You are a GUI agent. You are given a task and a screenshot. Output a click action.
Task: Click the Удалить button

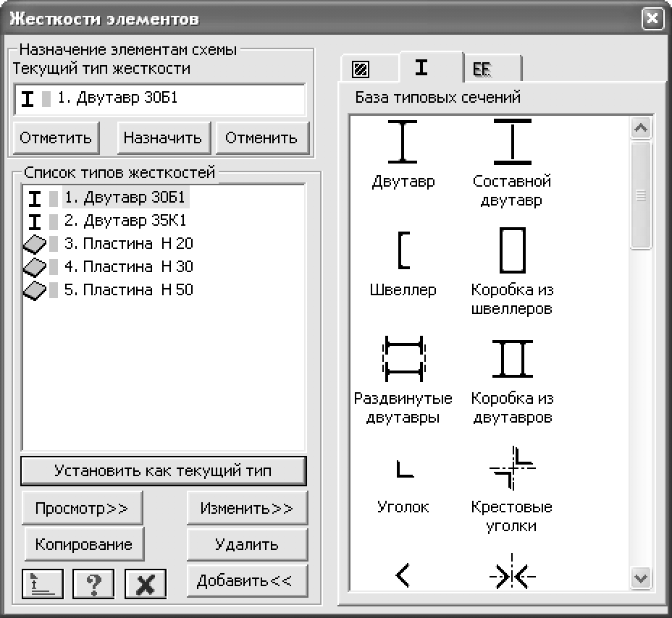[247, 544]
